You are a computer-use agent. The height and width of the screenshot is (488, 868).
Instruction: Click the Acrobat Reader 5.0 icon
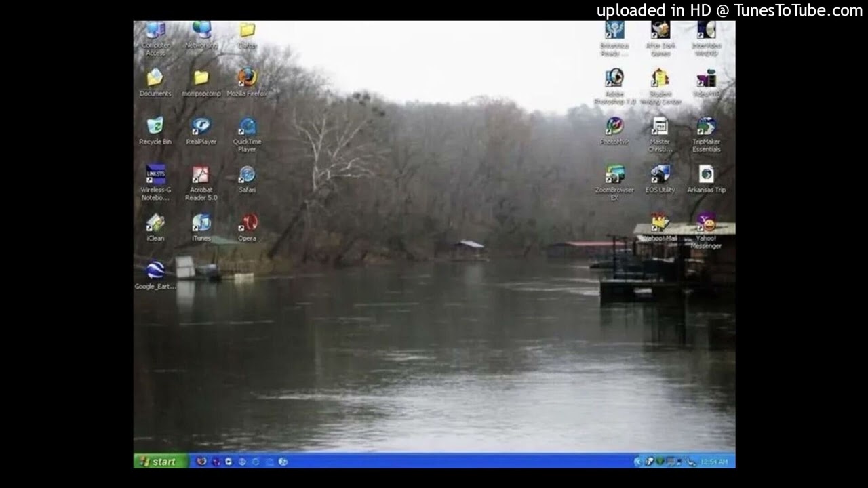coord(201,183)
